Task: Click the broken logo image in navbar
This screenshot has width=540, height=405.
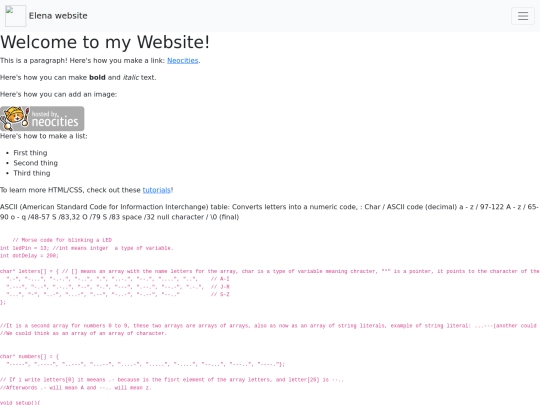Action: [x=15, y=16]
